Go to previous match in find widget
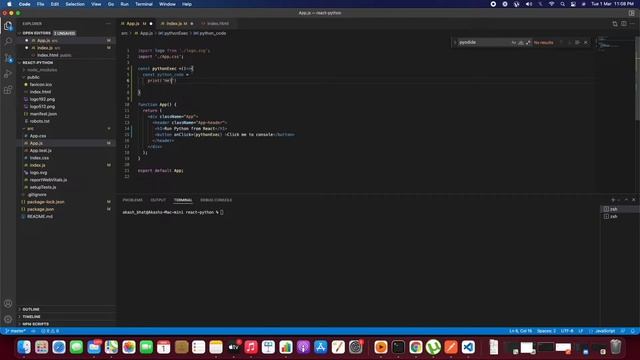This screenshot has width=640, height=360. click(561, 42)
